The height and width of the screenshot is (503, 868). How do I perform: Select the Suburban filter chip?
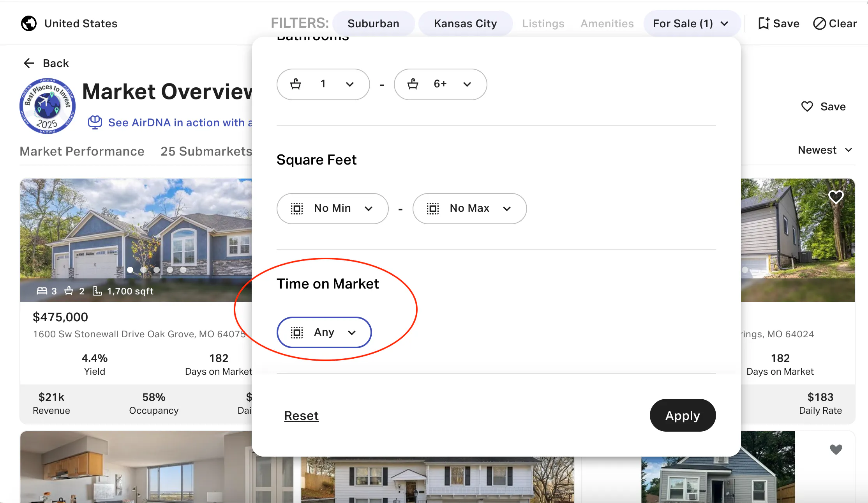(x=374, y=23)
